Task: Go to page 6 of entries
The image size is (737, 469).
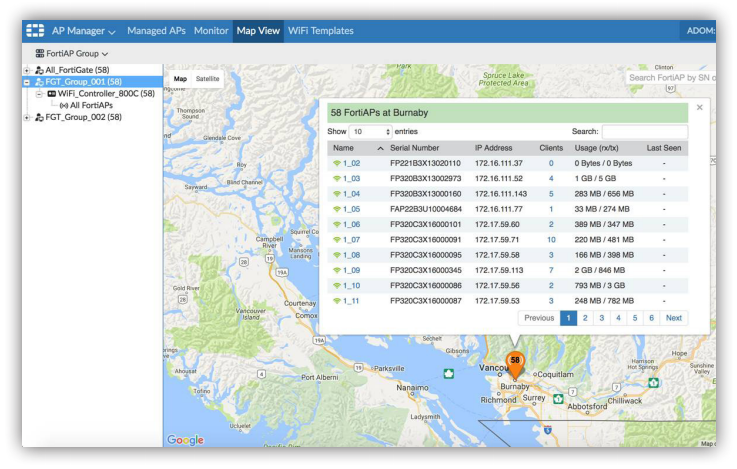Action: pyautogui.click(x=651, y=318)
